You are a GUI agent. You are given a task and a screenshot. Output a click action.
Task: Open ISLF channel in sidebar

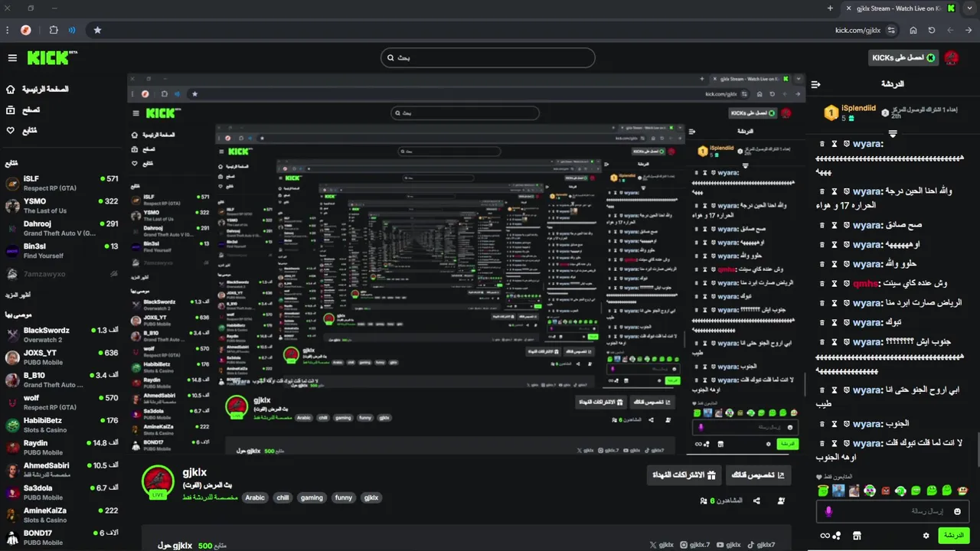(x=61, y=184)
